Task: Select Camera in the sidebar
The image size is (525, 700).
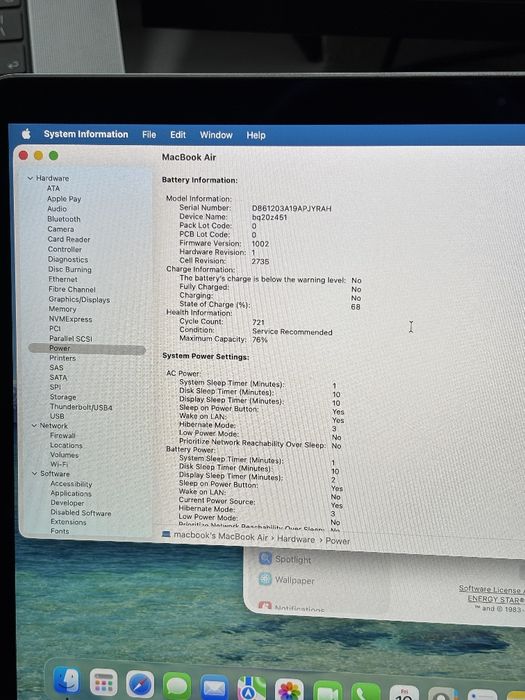Action: (61, 229)
